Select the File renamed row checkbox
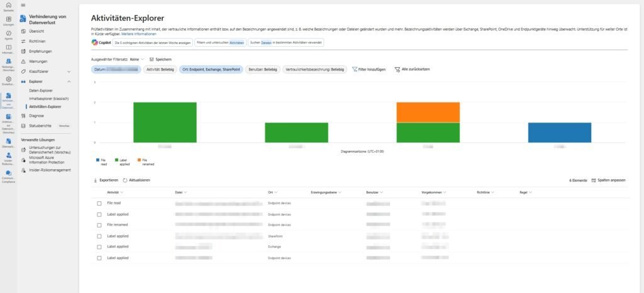This screenshot has height=293, width=644. tap(99, 224)
